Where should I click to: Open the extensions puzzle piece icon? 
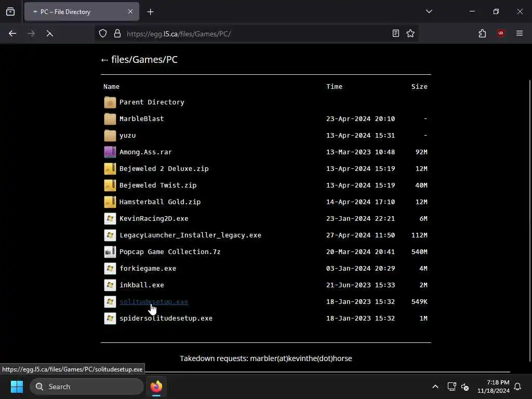tap(482, 33)
